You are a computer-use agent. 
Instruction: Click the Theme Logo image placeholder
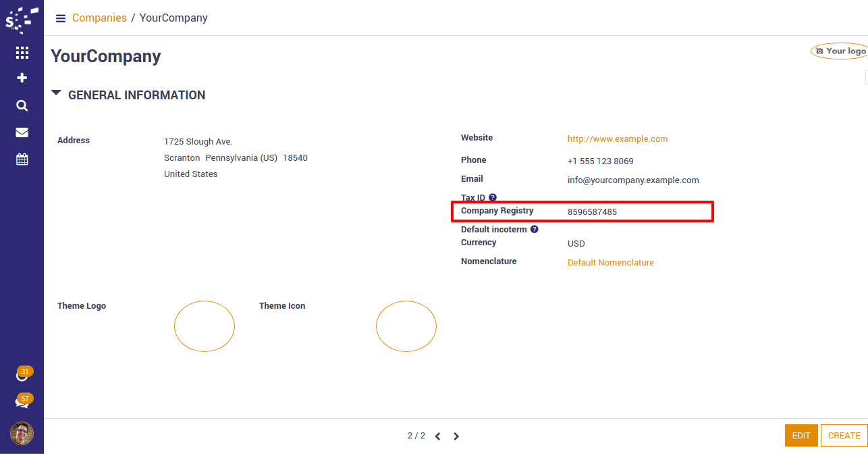pos(204,326)
